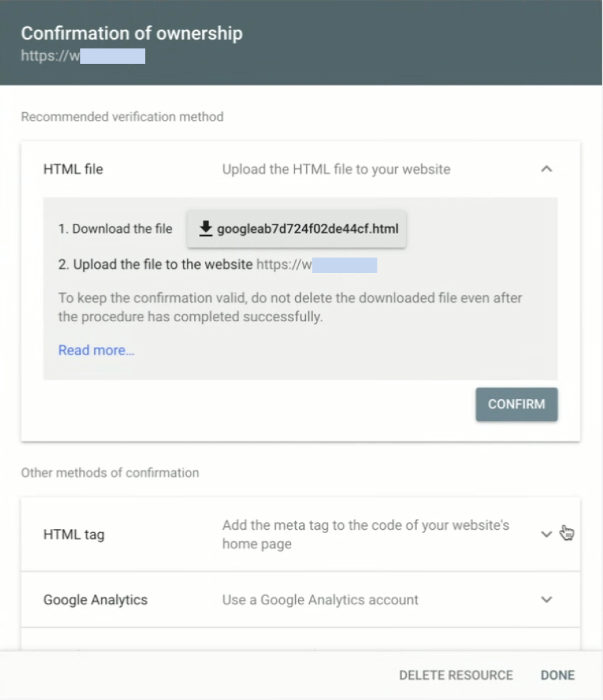Click the download arrow icon

click(205, 229)
